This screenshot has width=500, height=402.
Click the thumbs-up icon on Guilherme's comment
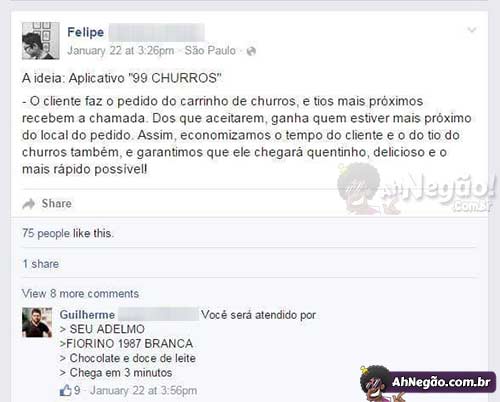[x=66, y=390]
